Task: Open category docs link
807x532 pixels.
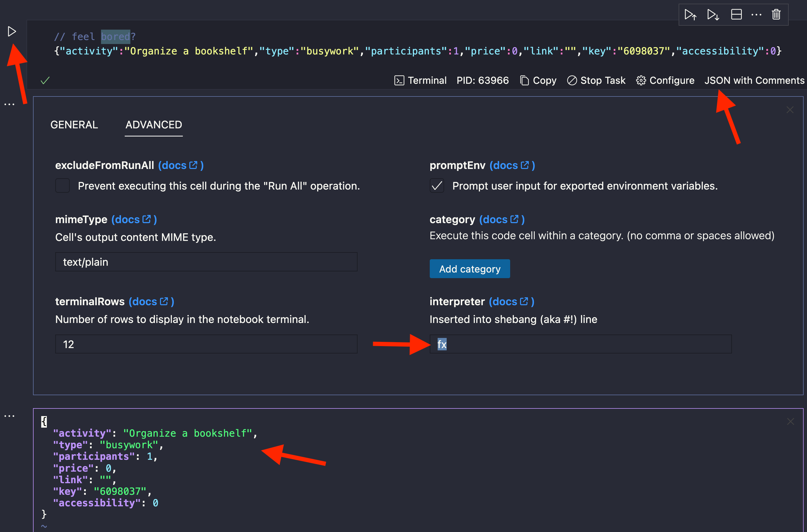Action: pos(502,219)
